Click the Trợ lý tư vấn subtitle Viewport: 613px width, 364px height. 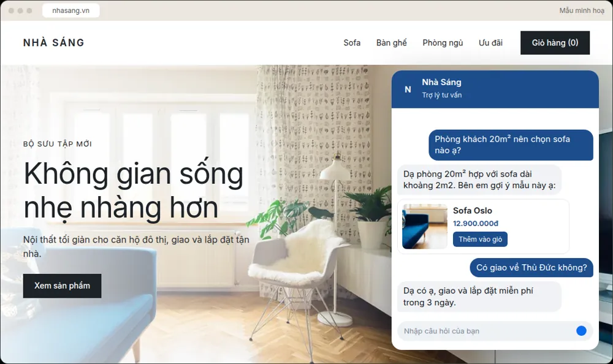(442, 95)
